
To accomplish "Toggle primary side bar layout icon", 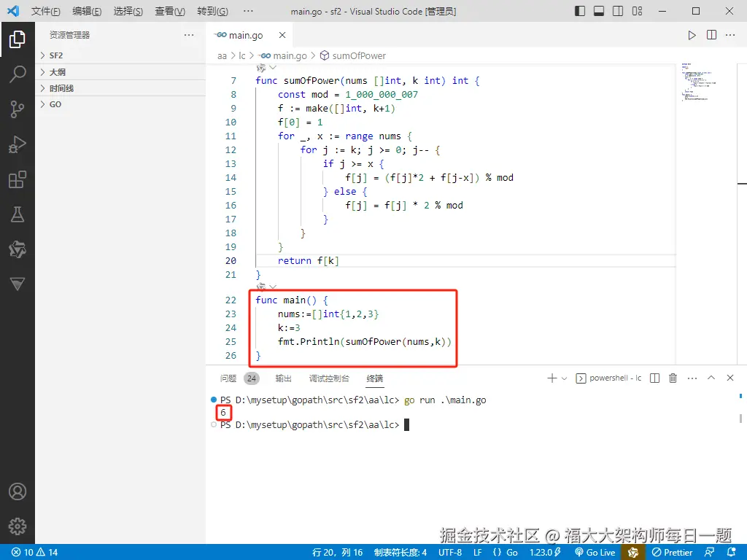I will (580, 11).
